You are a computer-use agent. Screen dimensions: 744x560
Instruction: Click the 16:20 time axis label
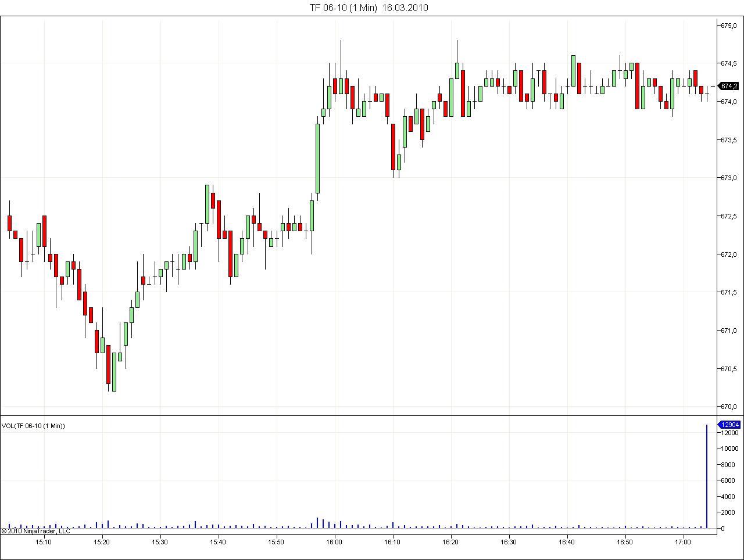point(450,542)
